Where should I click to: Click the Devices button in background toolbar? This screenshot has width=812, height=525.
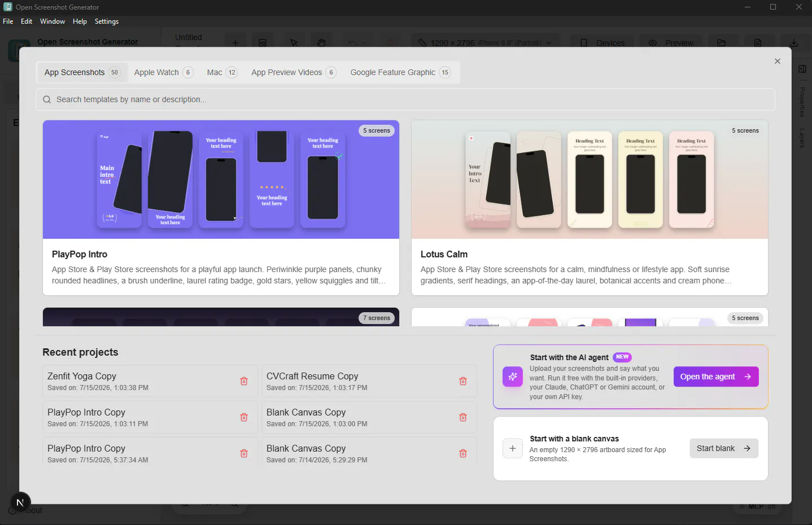[602, 43]
